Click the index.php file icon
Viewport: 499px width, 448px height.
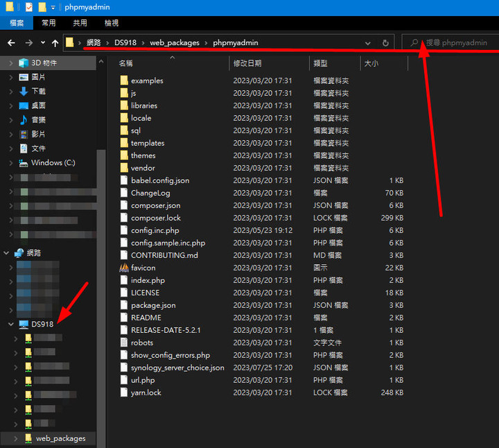coord(124,280)
